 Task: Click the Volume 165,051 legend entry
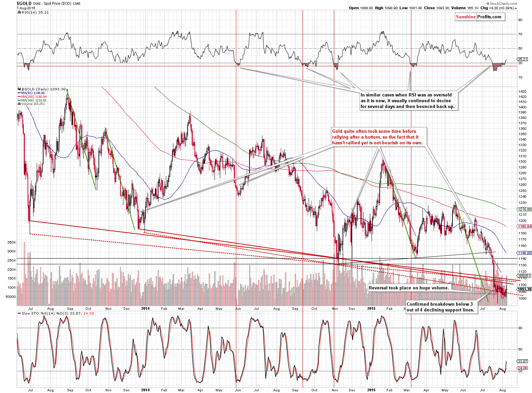click(x=31, y=104)
